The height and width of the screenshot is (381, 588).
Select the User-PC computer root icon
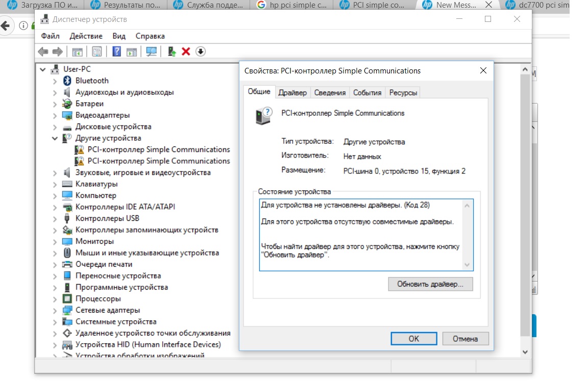(55, 69)
